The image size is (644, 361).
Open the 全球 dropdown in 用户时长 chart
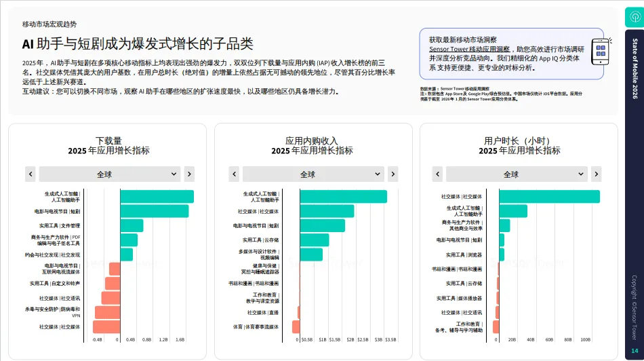(x=517, y=174)
